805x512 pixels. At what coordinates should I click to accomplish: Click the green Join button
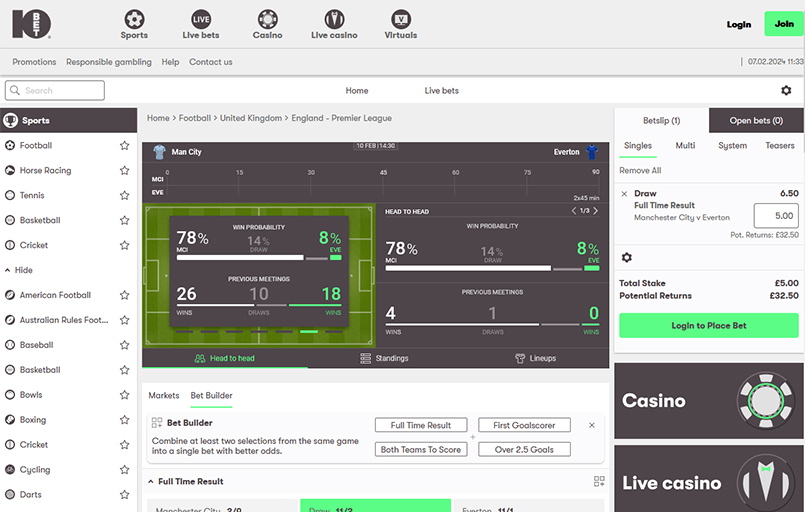click(x=784, y=24)
